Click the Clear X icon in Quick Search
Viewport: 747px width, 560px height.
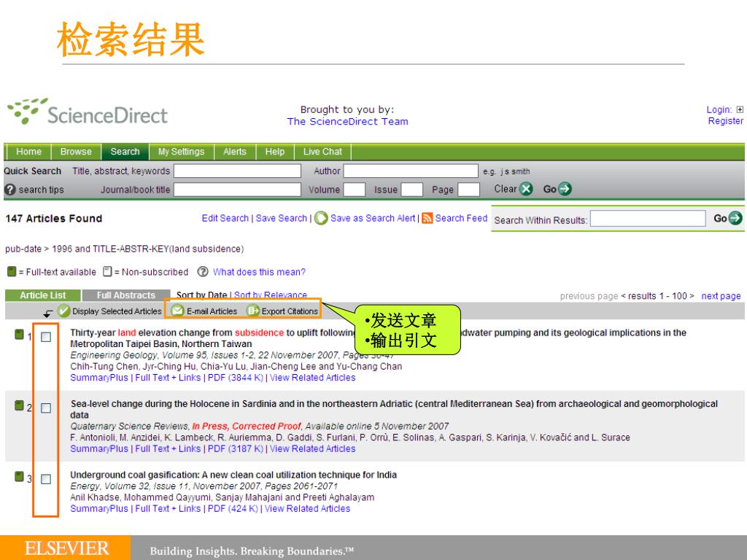click(526, 189)
